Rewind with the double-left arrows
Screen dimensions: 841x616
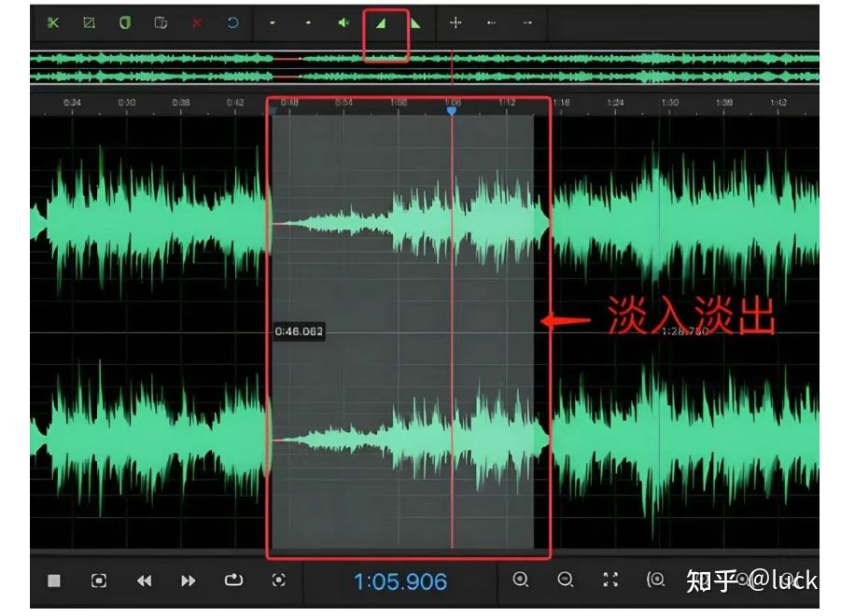click(144, 581)
